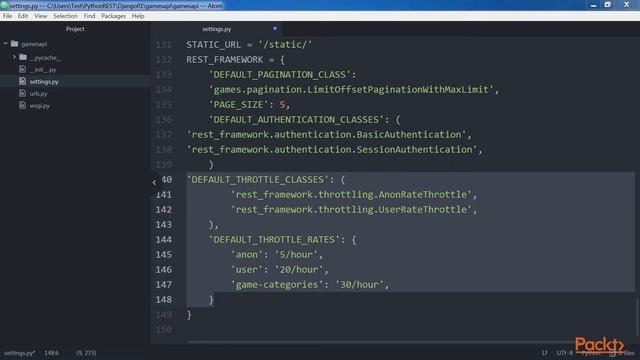Open the View menu
Viewport: 640px width, 360px height.
(x=40, y=16)
